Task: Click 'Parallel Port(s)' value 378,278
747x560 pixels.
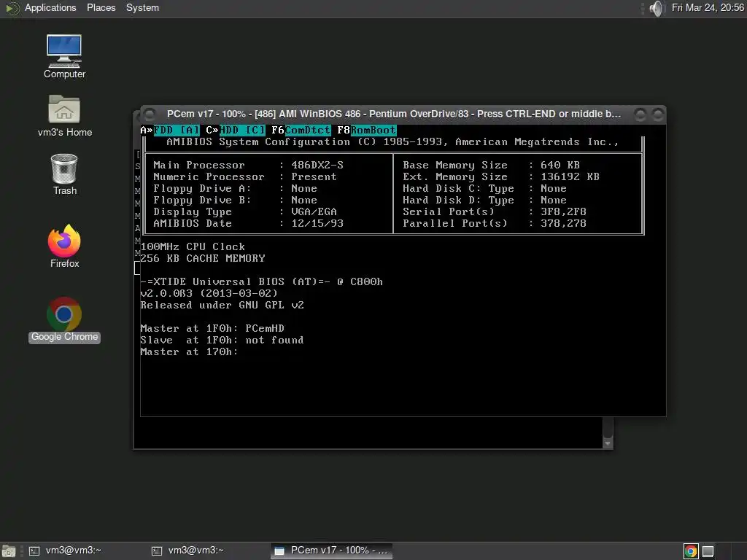Action: point(563,223)
